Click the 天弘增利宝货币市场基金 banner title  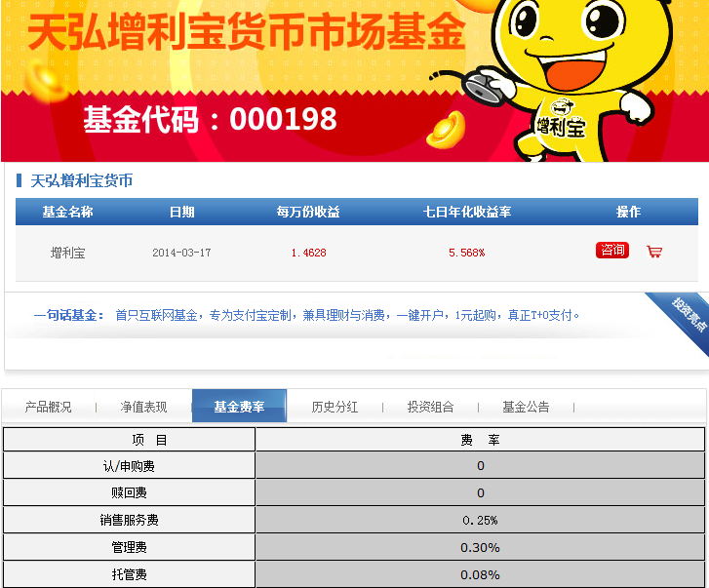click(x=247, y=31)
